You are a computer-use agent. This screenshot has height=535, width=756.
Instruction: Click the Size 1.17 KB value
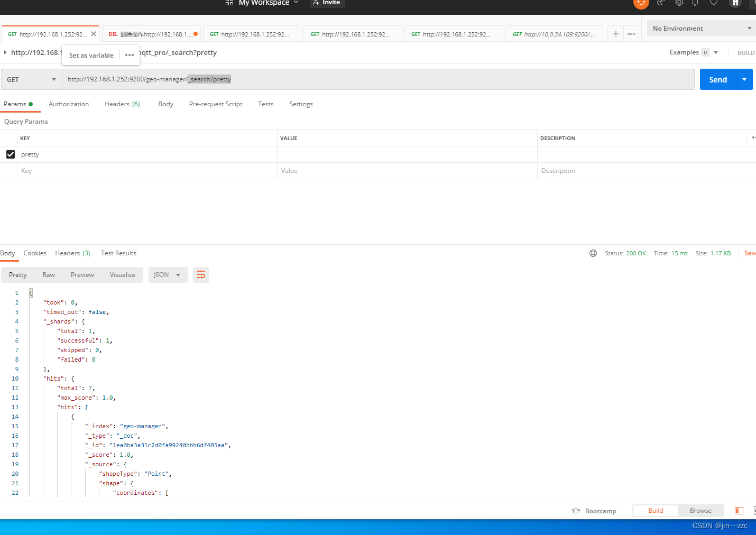tap(721, 253)
